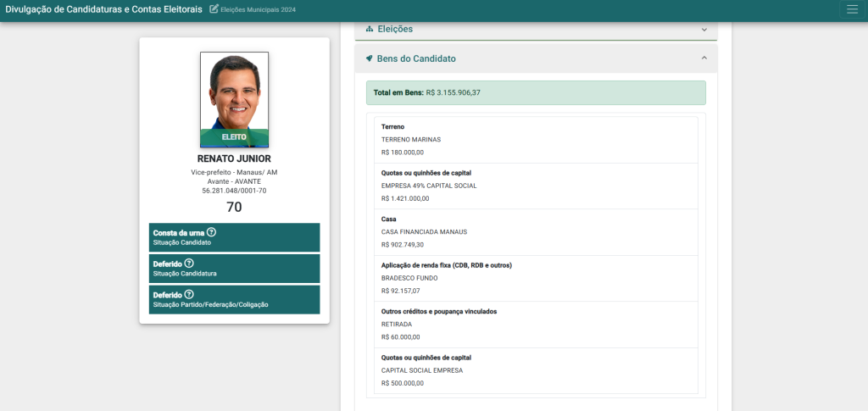868x411 pixels.
Task: Click the Bradesco Fundo asset entry
Action: pos(536,278)
